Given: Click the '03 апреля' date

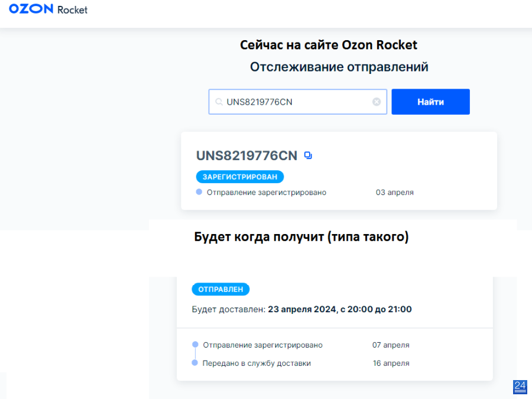Looking at the screenshot, I should coord(395,192).
